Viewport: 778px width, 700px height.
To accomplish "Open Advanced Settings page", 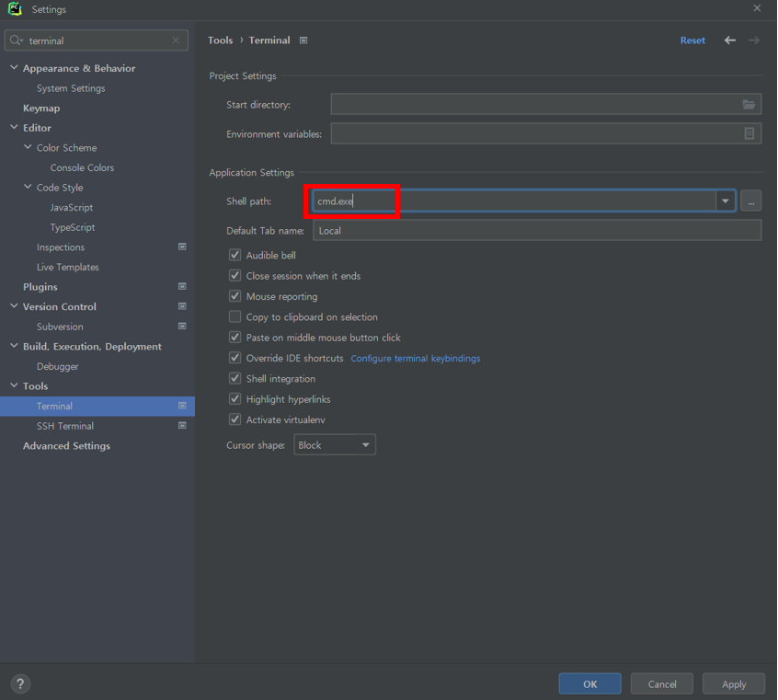I will point(66,445).
